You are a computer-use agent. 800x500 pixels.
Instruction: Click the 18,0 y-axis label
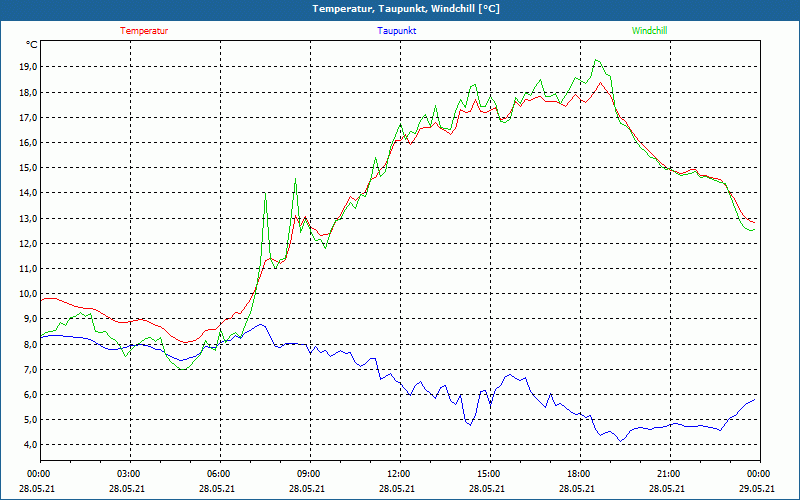point(28,92)
